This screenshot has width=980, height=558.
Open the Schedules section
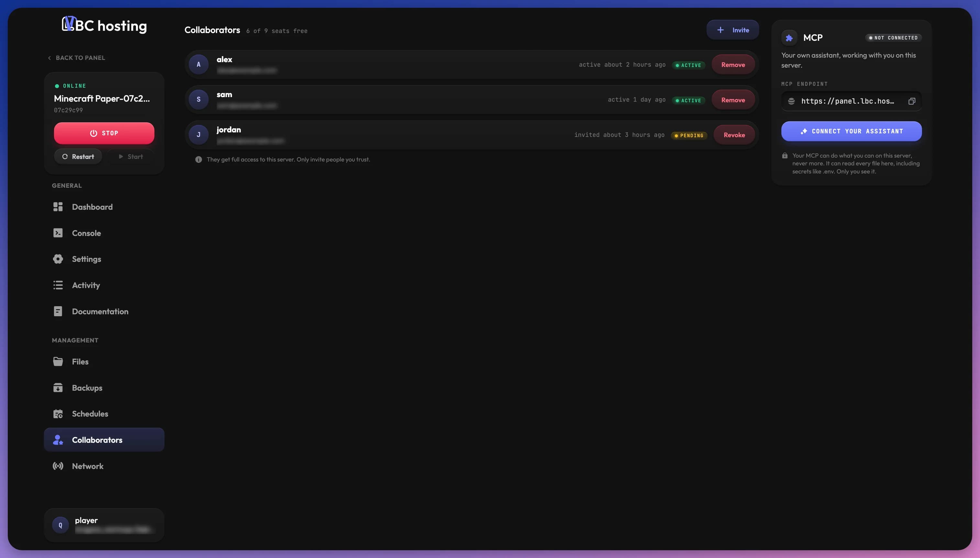pyautogui.click(x=104, y=414)
